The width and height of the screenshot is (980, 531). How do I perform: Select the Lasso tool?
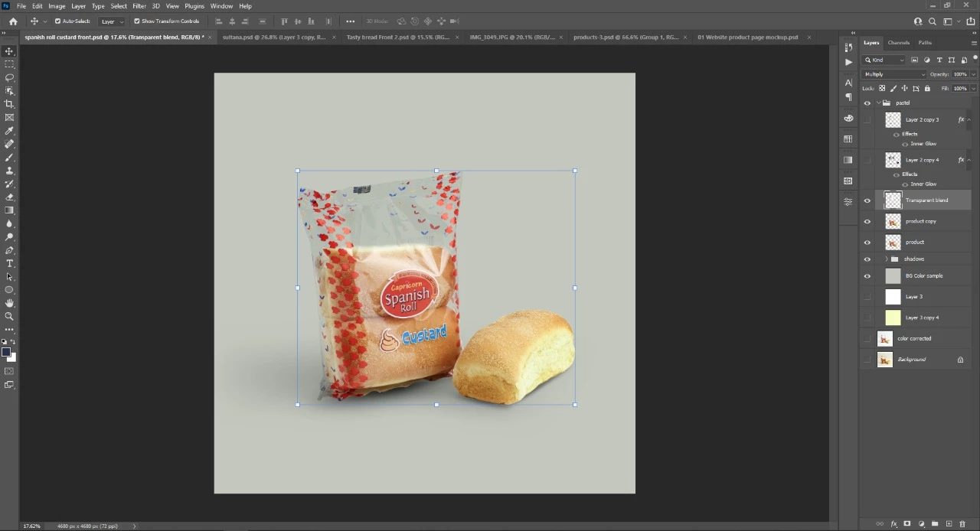(9, 78)
